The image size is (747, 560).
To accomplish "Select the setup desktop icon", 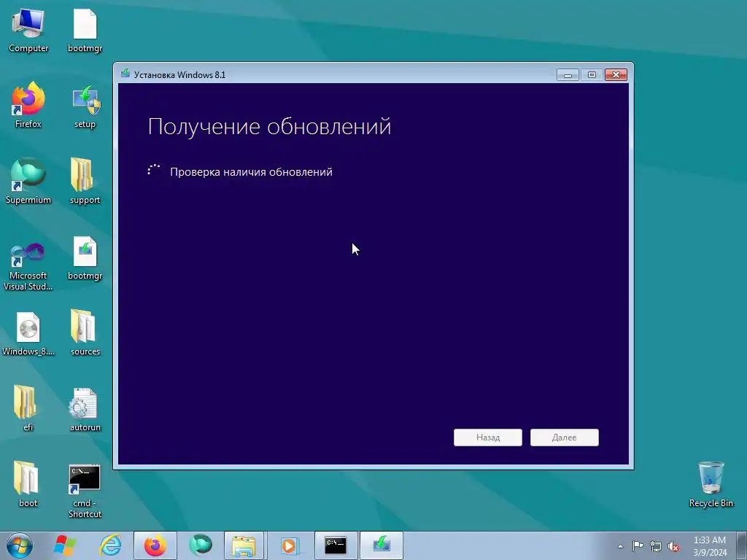I will tap(85, 106).
